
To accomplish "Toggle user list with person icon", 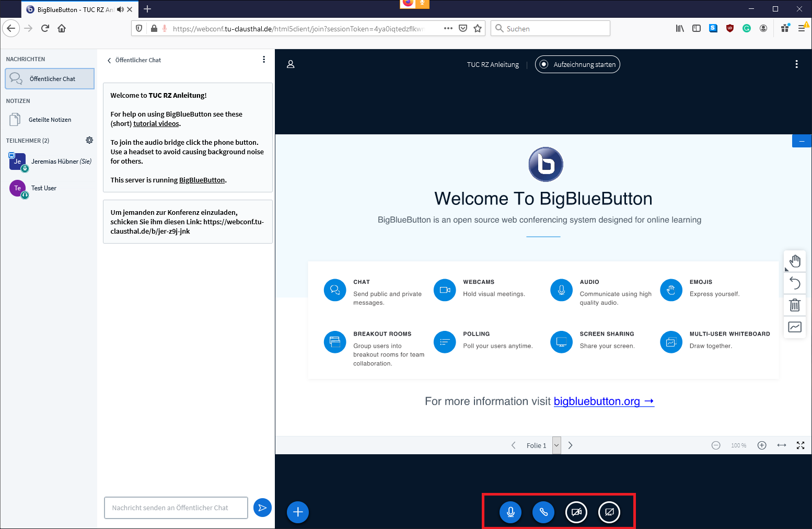I will pos(291,64).
